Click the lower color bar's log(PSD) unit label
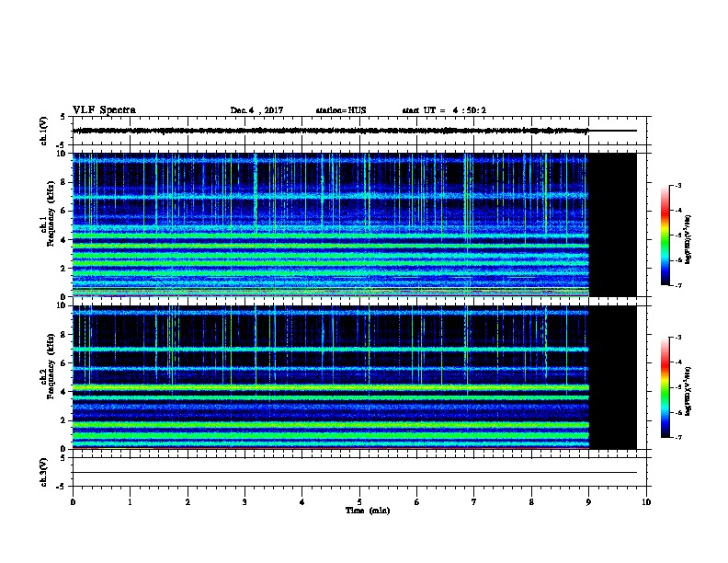 [688, 391]
